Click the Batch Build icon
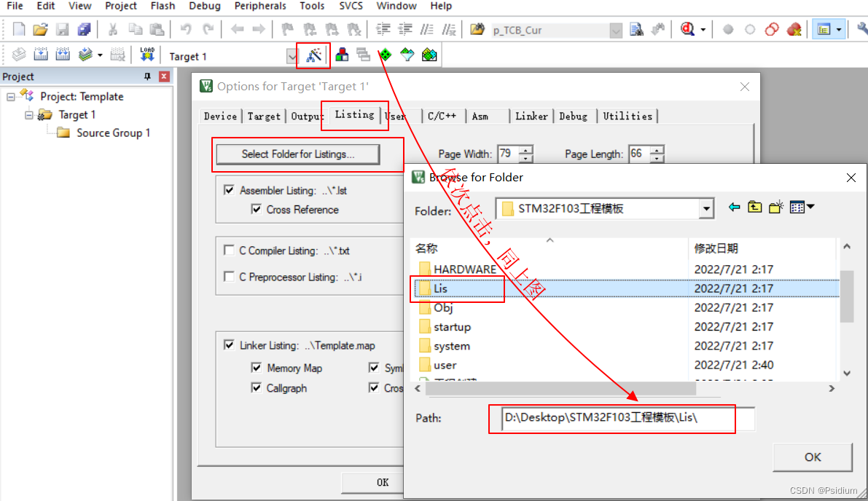The width and height of the screenshot is (868, 501). (x=85, y=54)
